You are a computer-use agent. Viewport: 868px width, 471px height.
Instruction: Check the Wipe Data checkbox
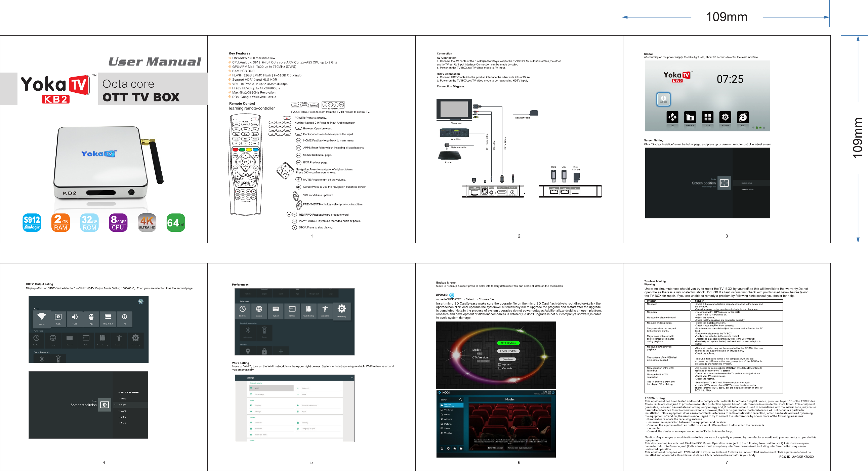click(500, 364)
